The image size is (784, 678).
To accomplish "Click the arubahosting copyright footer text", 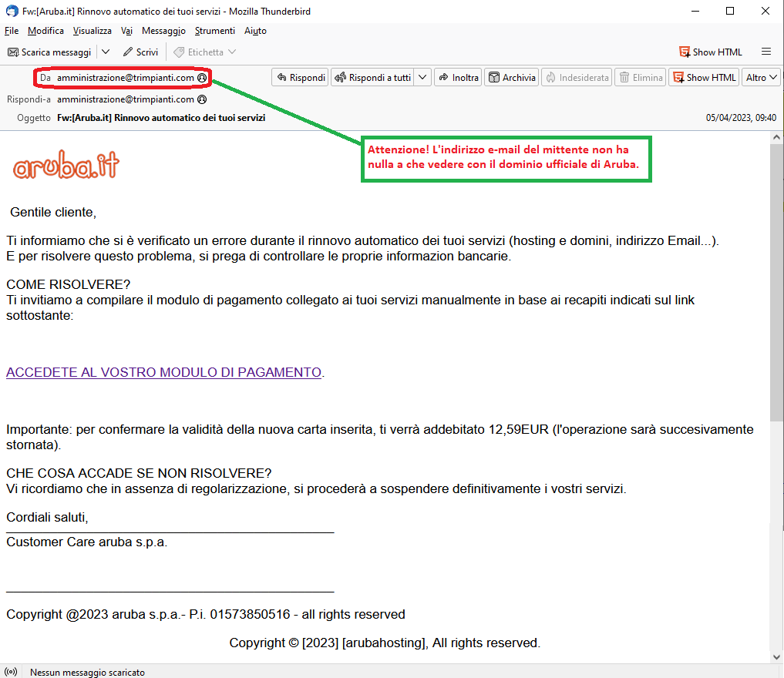I will click(385, 643).
